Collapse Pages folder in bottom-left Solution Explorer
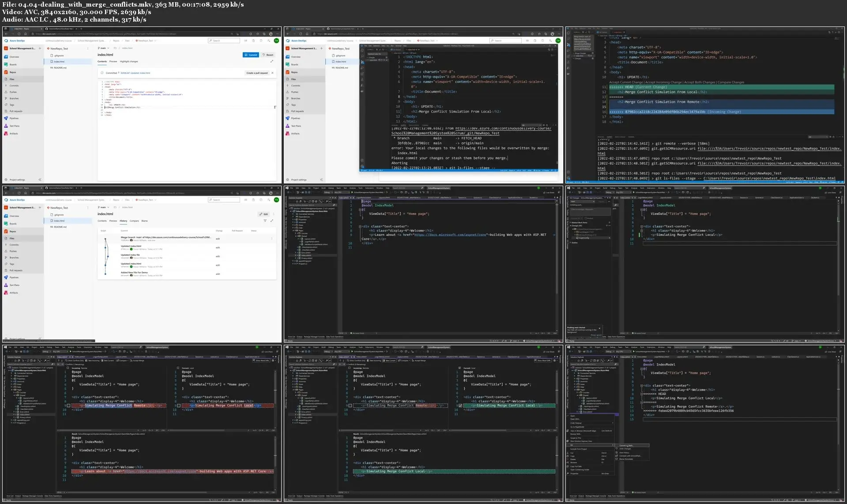 tap(12, 390)
